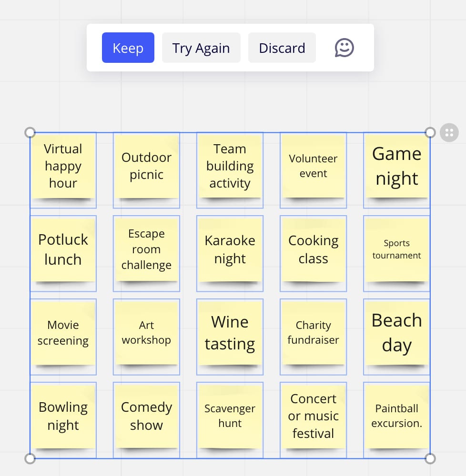Select the Concert or music festival note
The width and height of the screenshot is (466, 476).
click(x=313, y=416)
